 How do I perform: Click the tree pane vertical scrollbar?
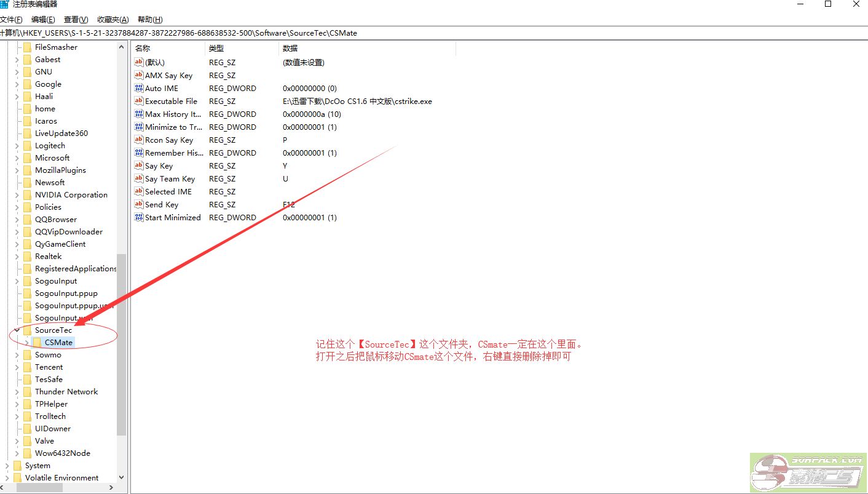coord(121,345)
